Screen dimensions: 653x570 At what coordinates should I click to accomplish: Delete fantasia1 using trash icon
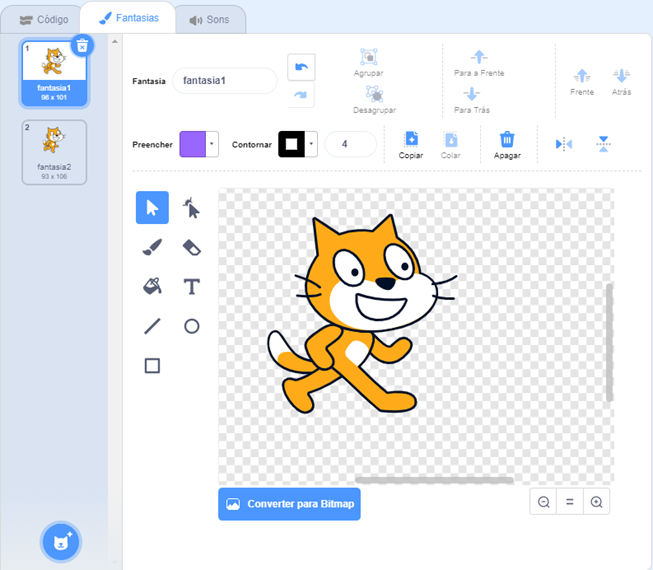click(x=83, y=45)
